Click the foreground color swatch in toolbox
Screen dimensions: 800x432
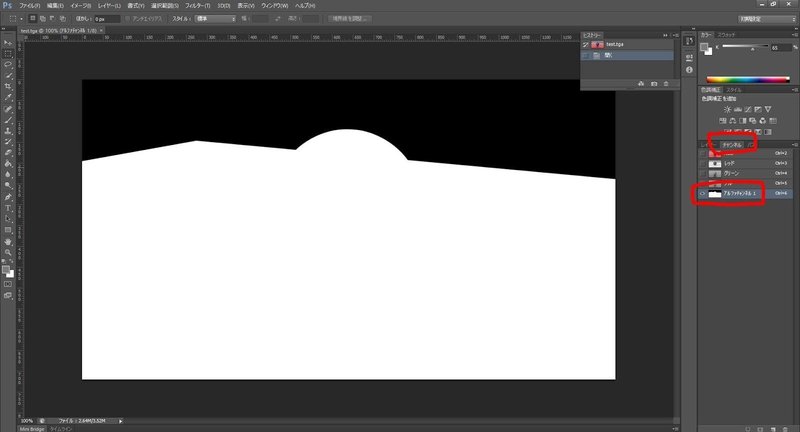click(6, 269)
